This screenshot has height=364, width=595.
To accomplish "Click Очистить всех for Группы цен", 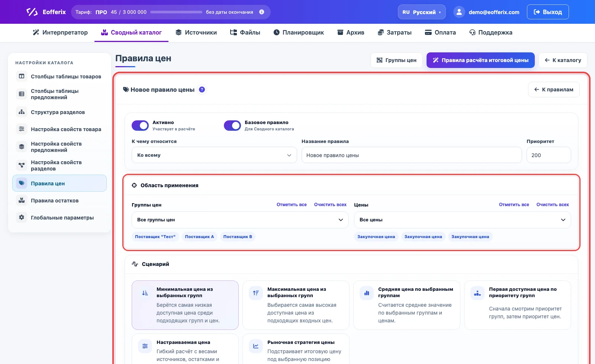I will pos(330,205).
